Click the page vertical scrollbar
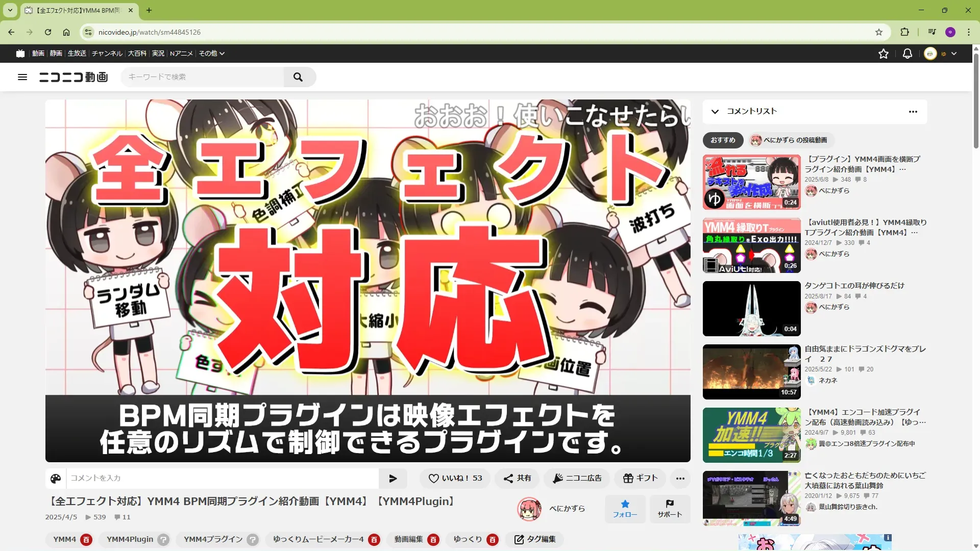980x551 pixels. click(975, 102)
